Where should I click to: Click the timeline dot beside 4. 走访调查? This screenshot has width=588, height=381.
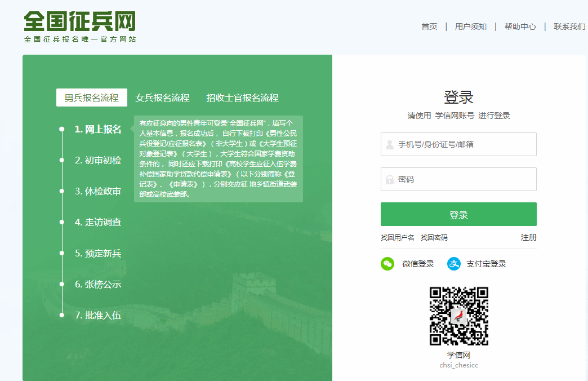click(62, 222)
